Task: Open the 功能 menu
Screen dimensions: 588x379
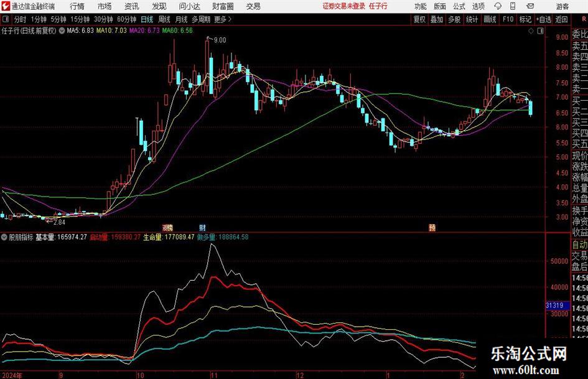Action: (x=421, y=6)
